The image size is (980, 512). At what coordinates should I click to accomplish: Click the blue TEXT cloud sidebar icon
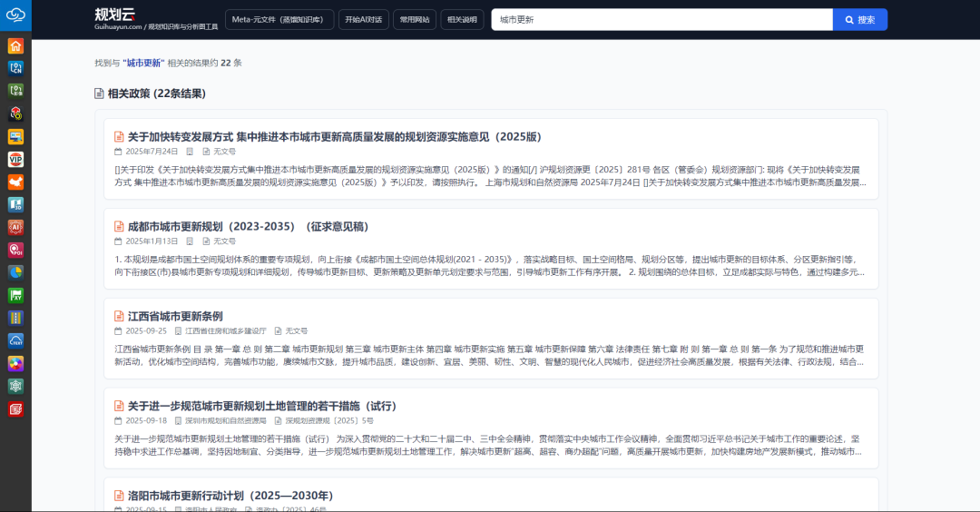[15, 340]
